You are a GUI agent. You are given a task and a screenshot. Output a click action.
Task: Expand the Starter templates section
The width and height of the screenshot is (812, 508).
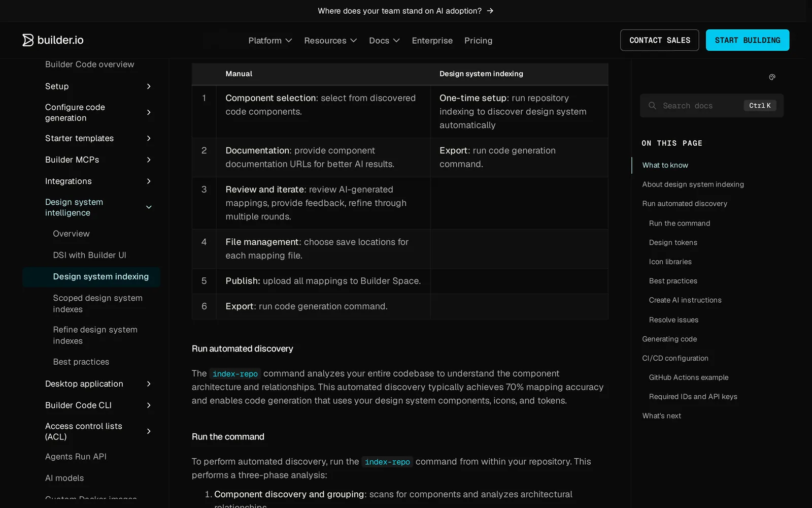click(x=98, y=138)
